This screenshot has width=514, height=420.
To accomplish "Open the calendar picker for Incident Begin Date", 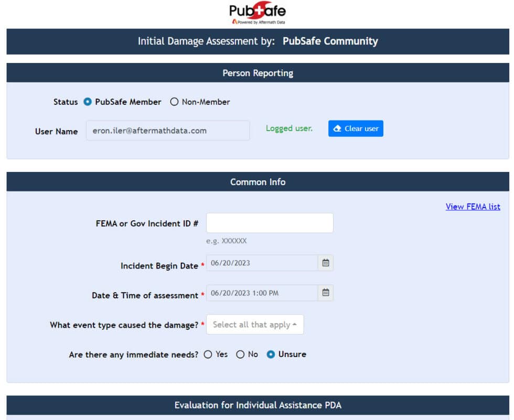I will (325, 263).
